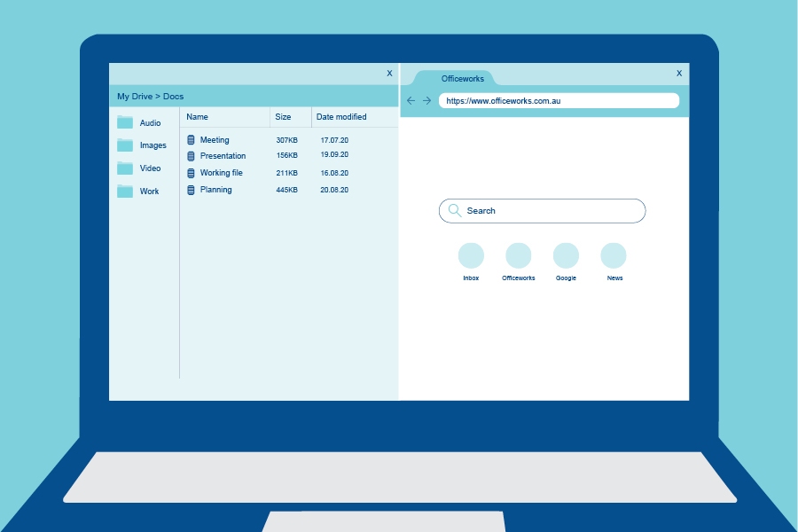Screen dimensions: 798x532
Task: Click the 156KB size value
Action: coord(286,155)
